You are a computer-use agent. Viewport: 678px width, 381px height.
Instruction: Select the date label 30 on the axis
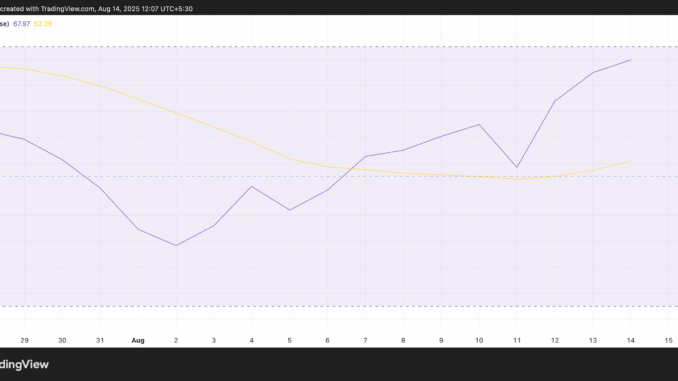62,340
